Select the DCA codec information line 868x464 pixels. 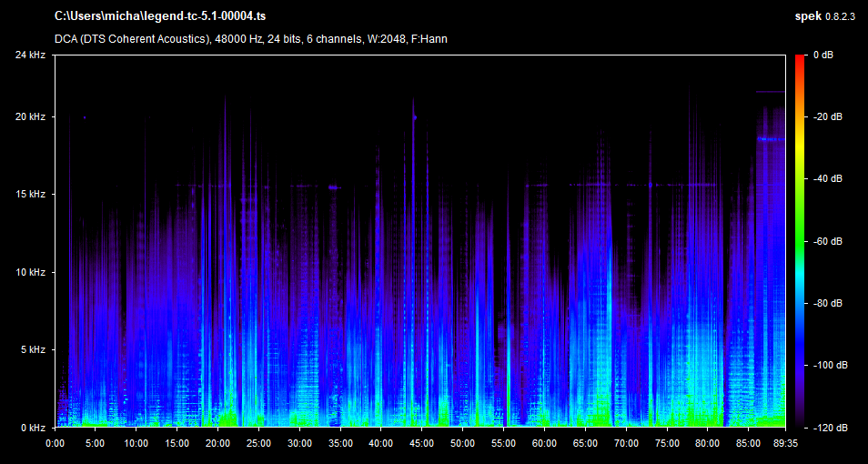tap(250, 39)
